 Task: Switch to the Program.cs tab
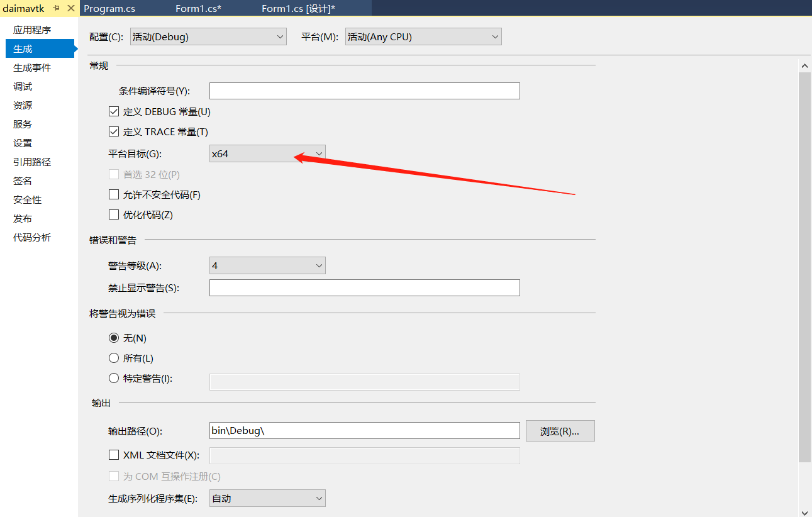point(109,8)
